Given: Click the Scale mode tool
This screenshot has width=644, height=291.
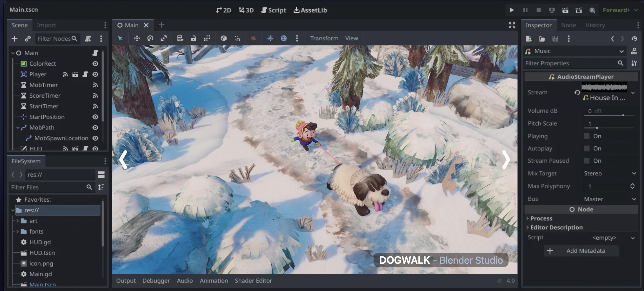Looking at the screenshot, I should coord(164,38).
